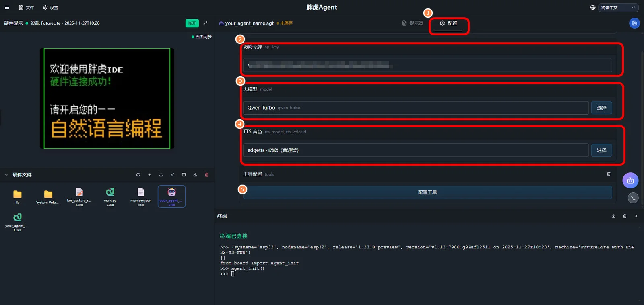Viewport: 644px width, 305px height.
Task: Open the hamburger menu at top left
Action: tap(7, 8)
